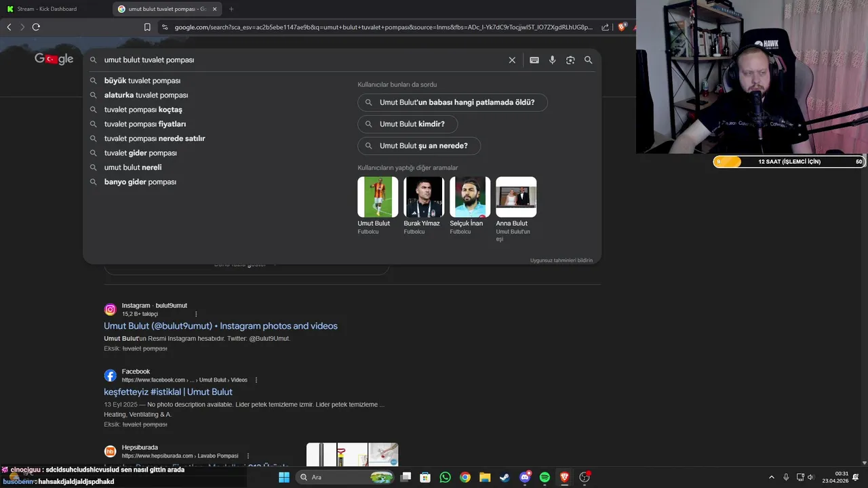The width and height of the screenshot is (868, 488).
Task: Submit search with magnifier icon on right
Action: (x=589, y=60)
